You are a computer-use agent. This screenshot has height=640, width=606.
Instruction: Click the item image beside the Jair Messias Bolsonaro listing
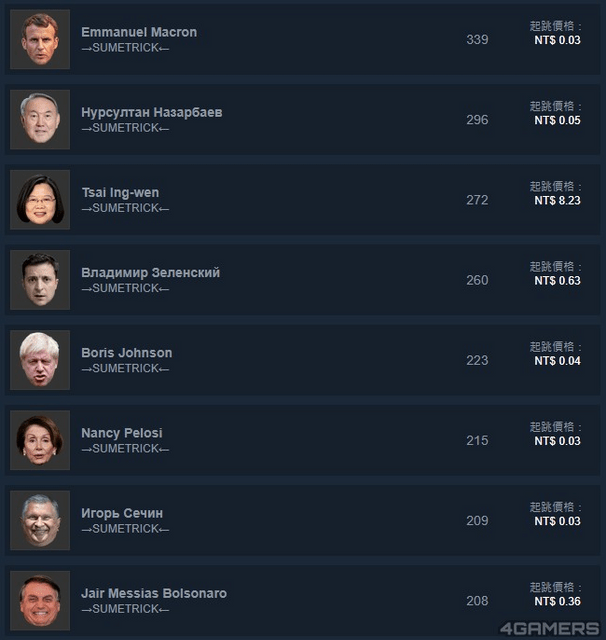tap(40, 600)
